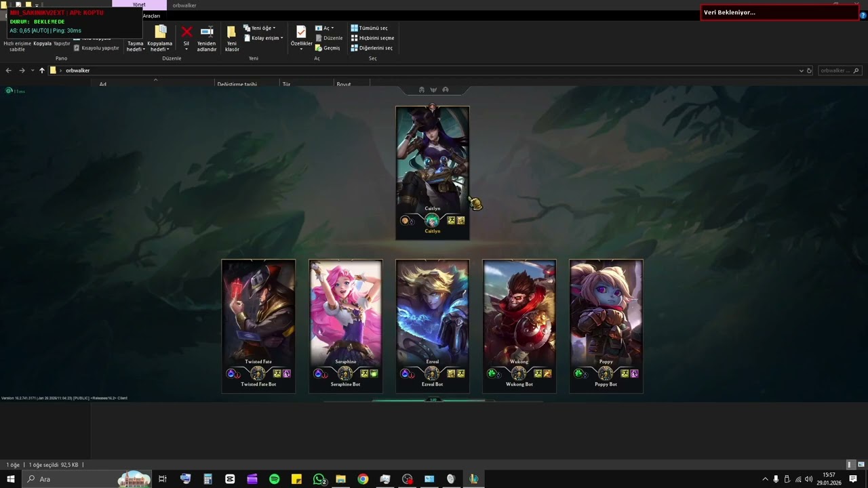Click Wukong Bot's summoner spell icons

tap(543, 373)
